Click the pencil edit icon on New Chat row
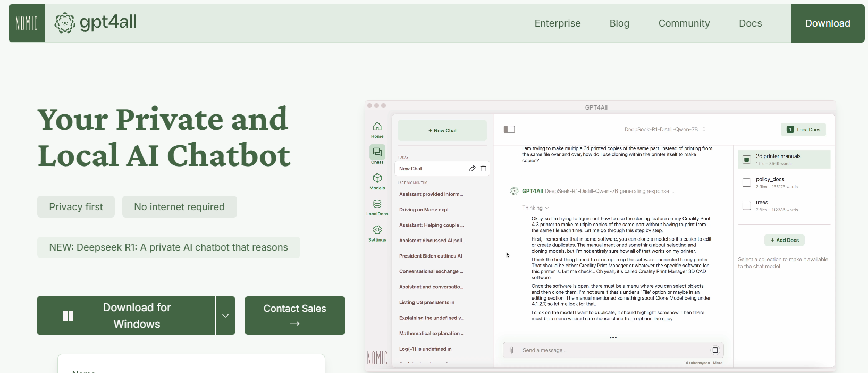 click(472, 169)
